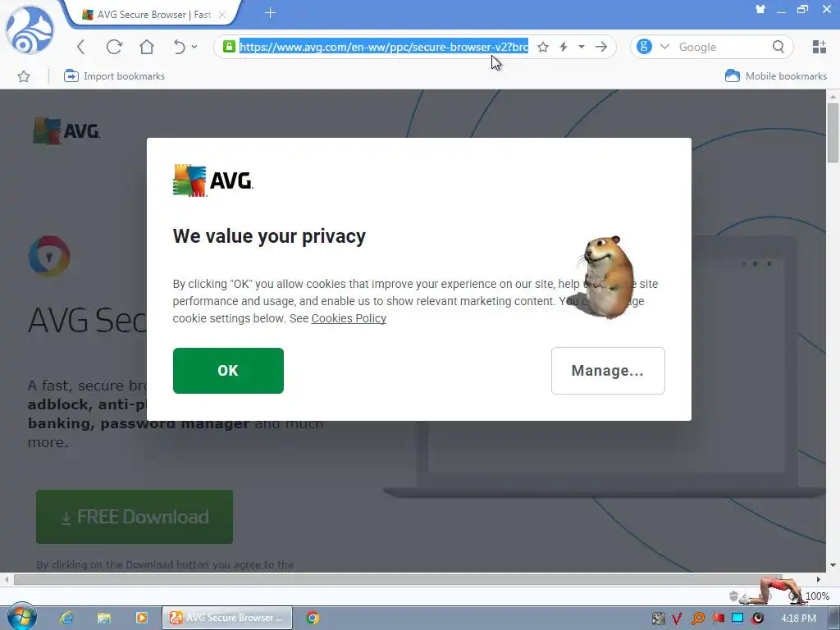This screenshot has width=840, height=630.
Task: Click the AVG logo inside the privacy dialog
Action: point(212,180)
